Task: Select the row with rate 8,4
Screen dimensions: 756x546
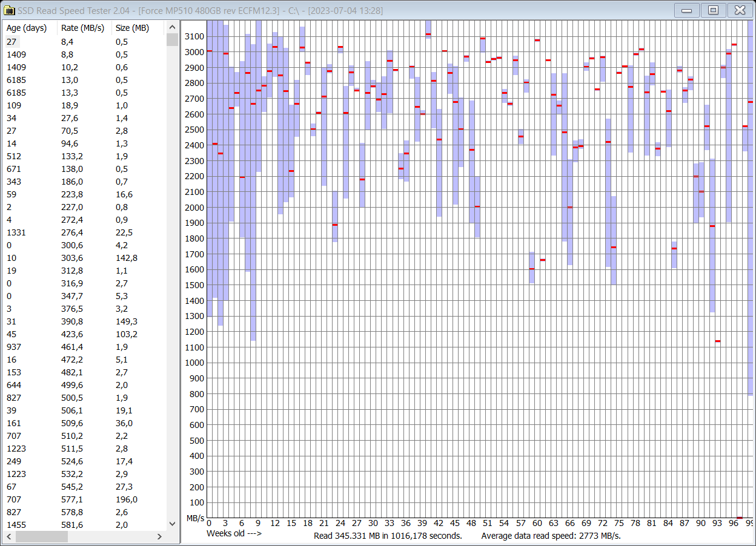Action: (x=84, y=42)
